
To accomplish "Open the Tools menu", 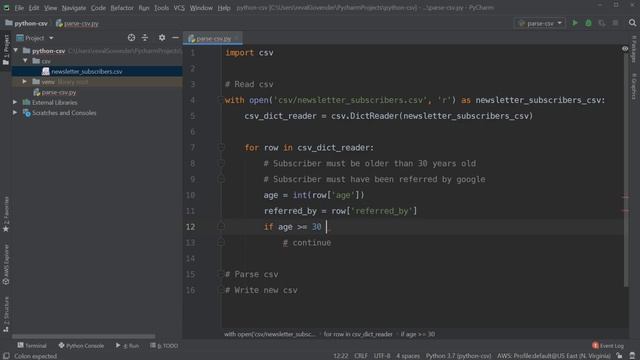I will [161, 8].
